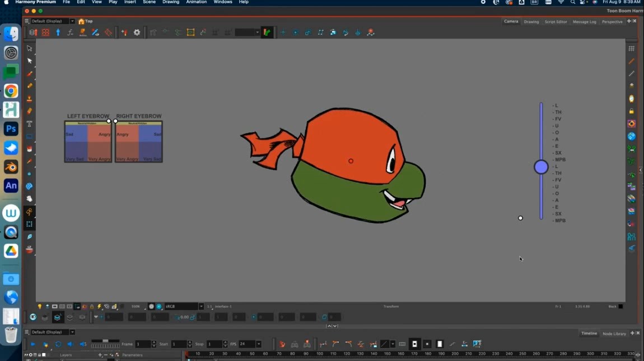Click the Frame number stepper arrows
The image size is (644, 361).
point(153,344)
